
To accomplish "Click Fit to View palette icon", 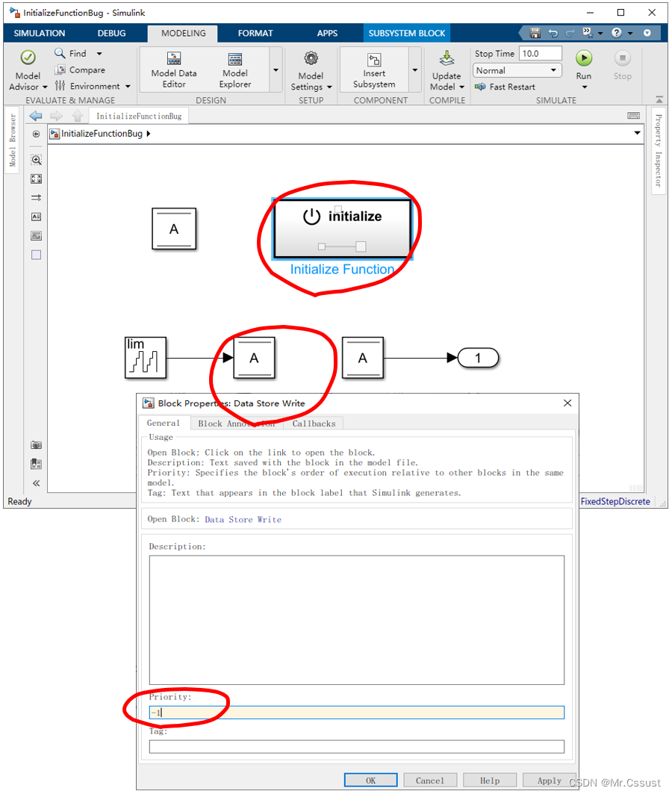I will pos(36,179).
